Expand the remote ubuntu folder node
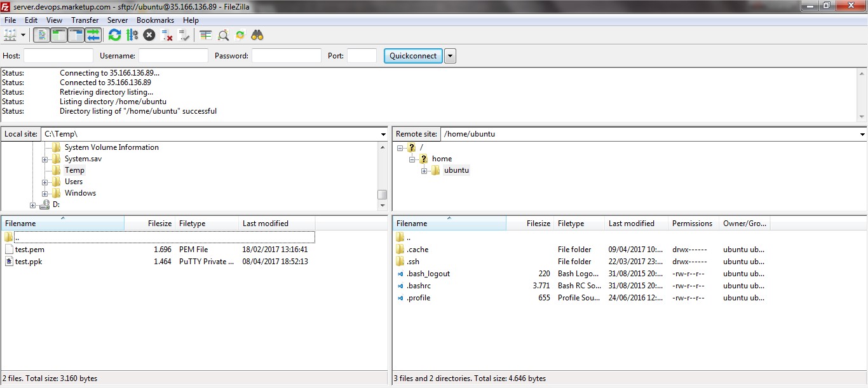The width and height of the screenshot is (868, 388). [424, 171]
